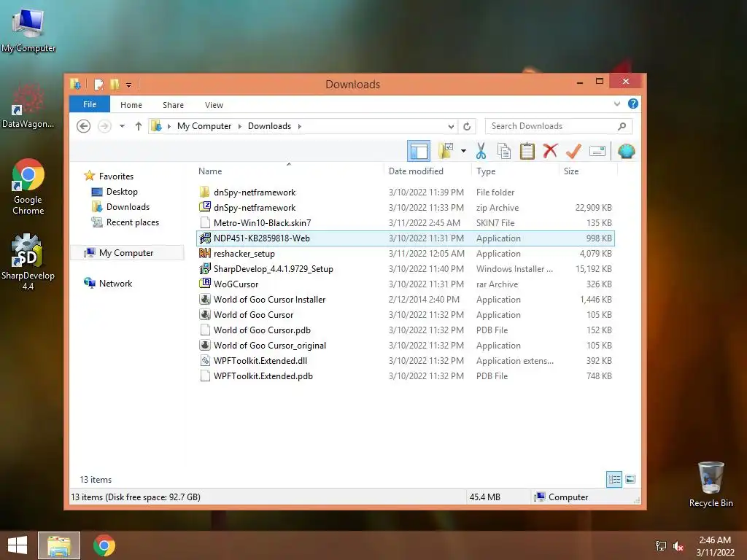
Task: Open Help via blue question mark icon
Action: point(632,104)
